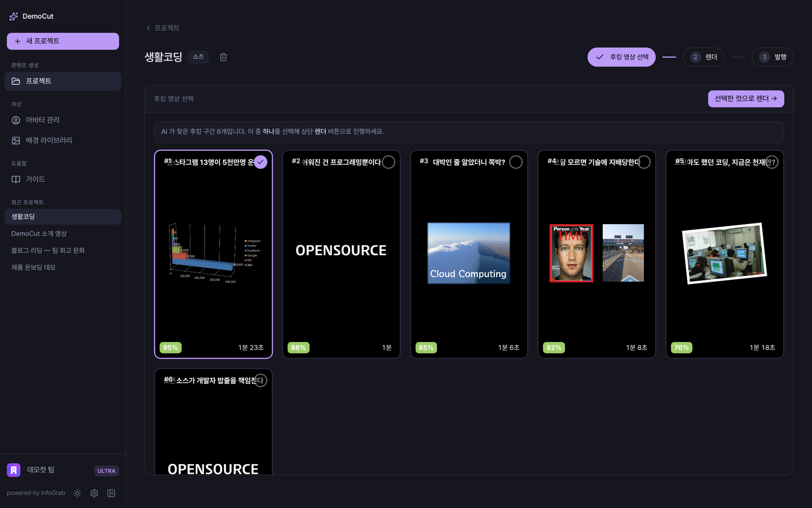Click the 쇼츠 tag badge
This screenshot has width=812, height=508.
tap(198, 57)
